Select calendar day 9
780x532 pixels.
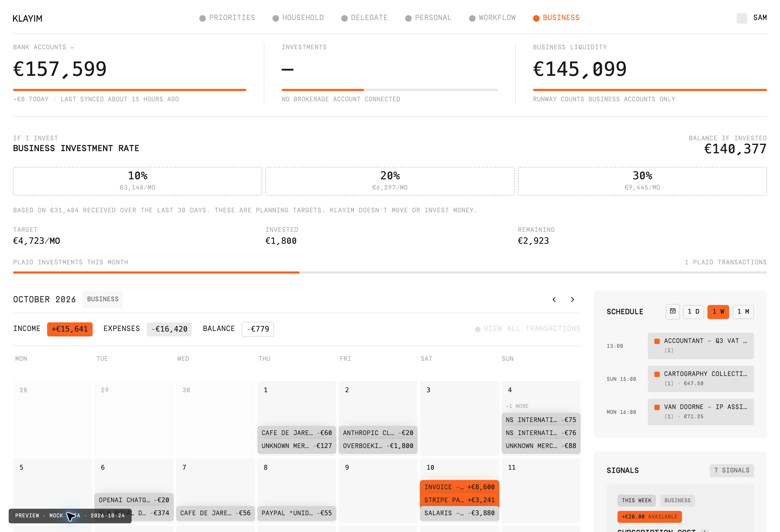pos(378,490)
